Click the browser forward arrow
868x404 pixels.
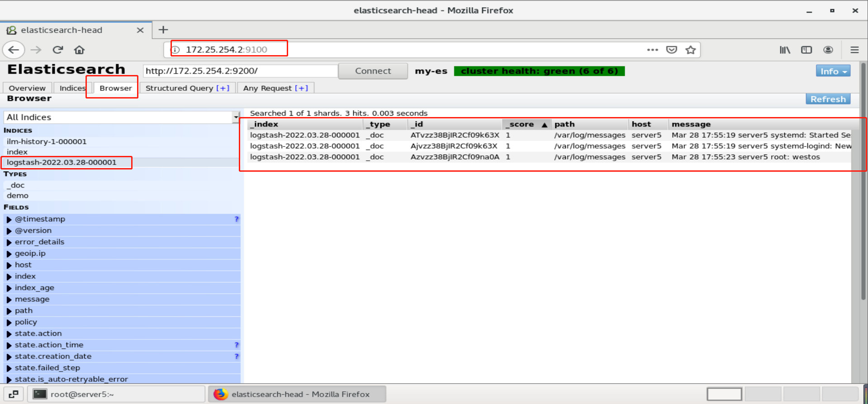[x=36, y=50]
